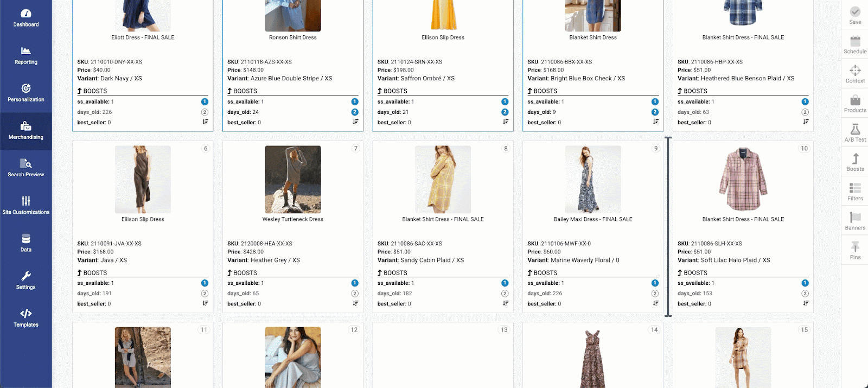Click days_old badge 2 on Saffron Ombré card

pyautogui.click(x=505, y=112)
